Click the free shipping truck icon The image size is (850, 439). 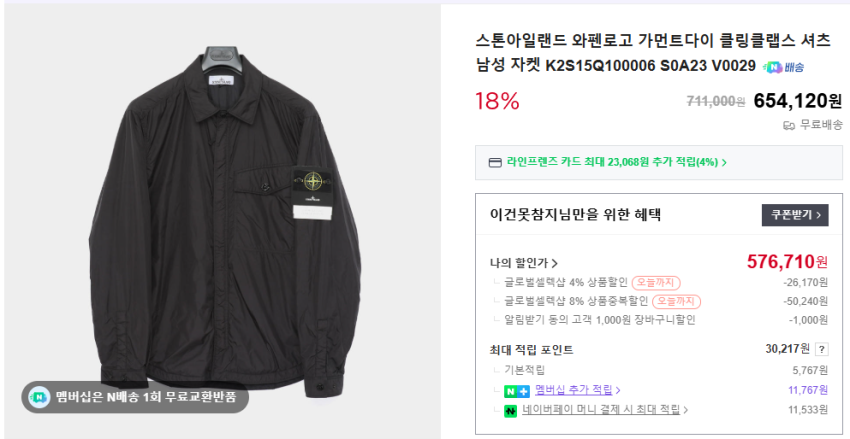(x=789, y=125)
